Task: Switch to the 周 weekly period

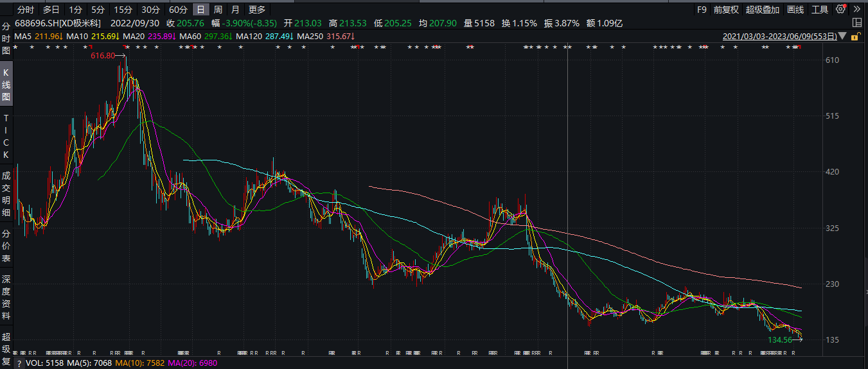Action: point(218,10)
